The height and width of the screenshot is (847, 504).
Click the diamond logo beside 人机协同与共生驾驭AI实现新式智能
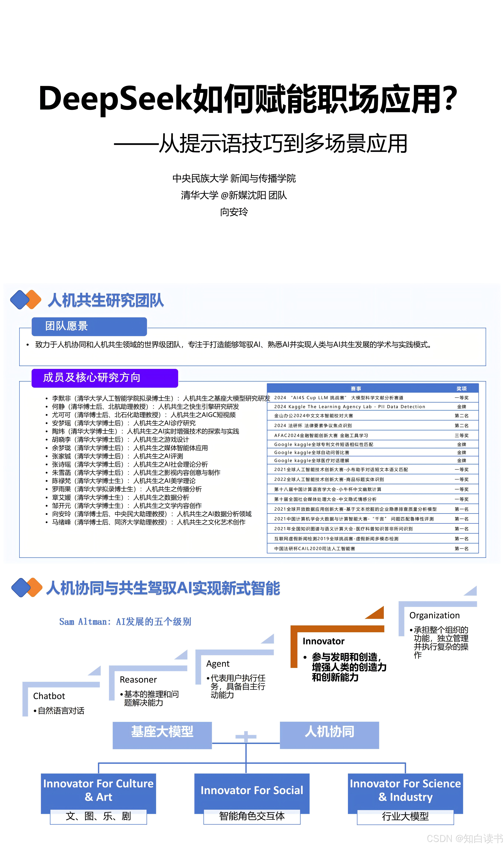click(x=26, y=587)
